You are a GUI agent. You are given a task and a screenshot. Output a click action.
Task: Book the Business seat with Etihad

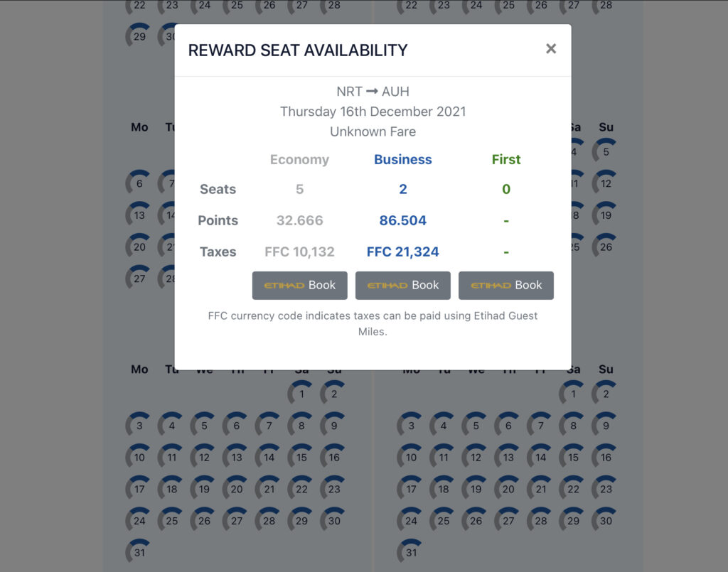(x=403, y=286)
